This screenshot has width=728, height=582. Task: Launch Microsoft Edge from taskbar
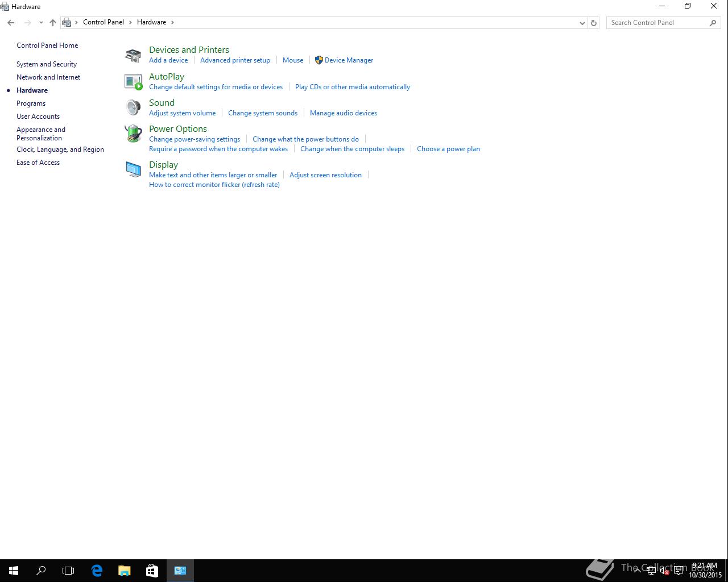coord(97,571)
